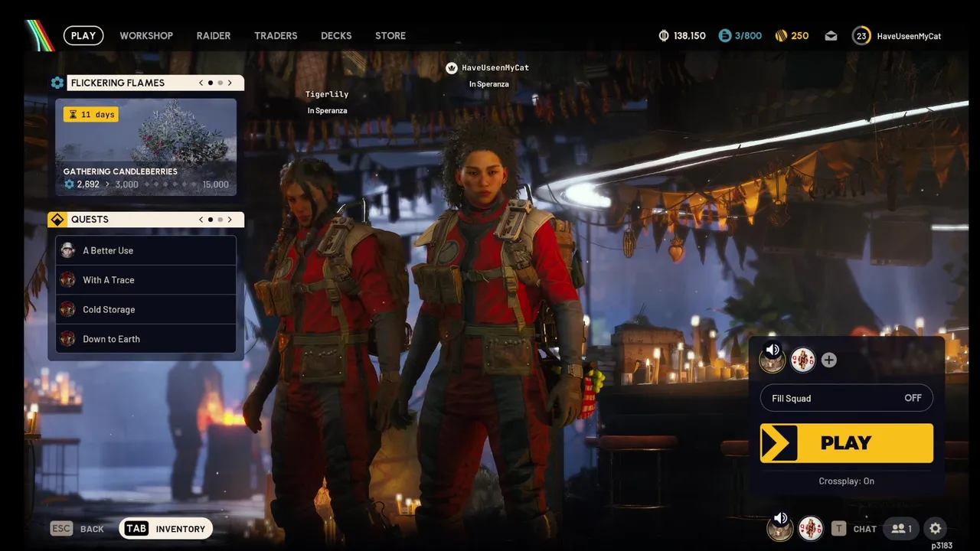
Task: Open the settings gear icon
Action: point(935,529)
